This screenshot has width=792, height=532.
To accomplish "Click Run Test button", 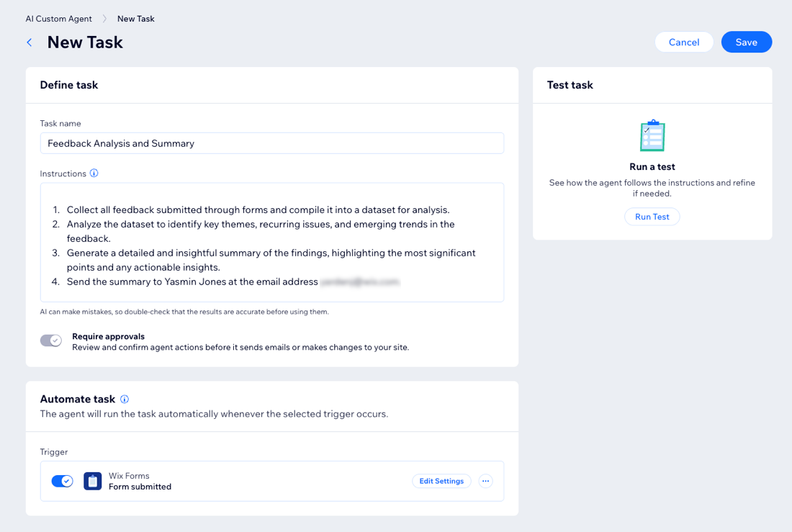I will tap(652, 217).
